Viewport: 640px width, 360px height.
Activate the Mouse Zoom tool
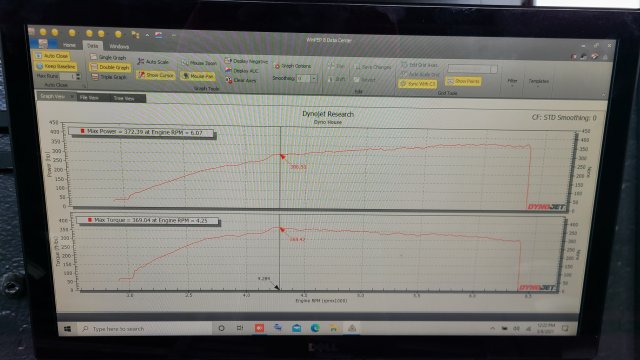[199, 63]
